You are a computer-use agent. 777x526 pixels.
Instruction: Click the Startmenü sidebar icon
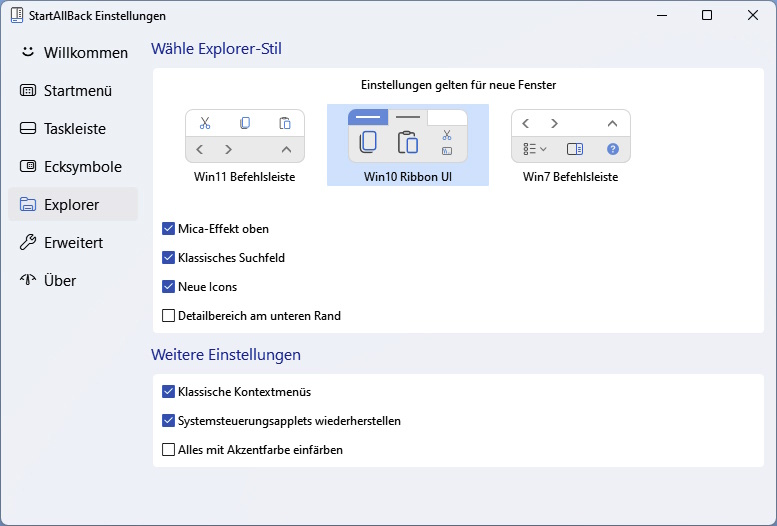(x=28, y=90)
